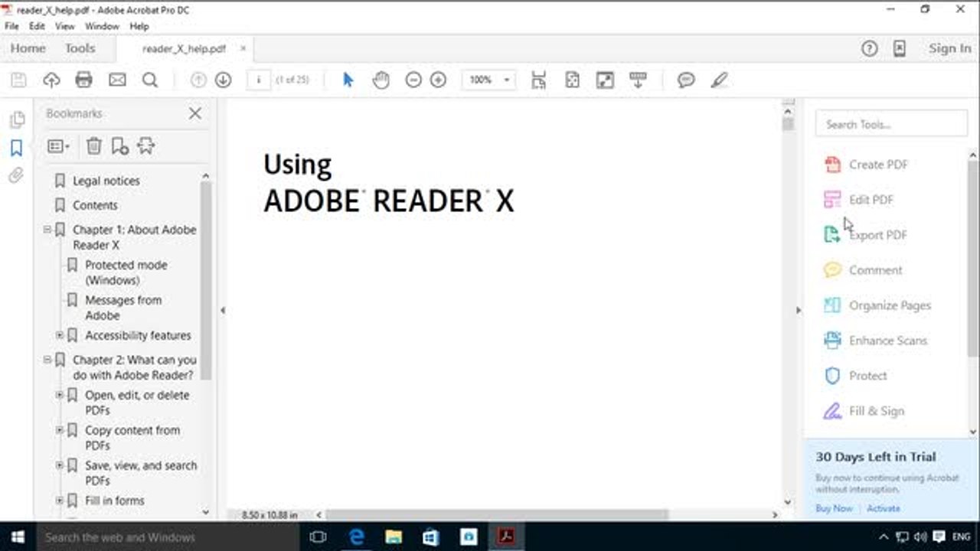980x551 pixels.
Task: Zoom out with the minus icon
Action: 413,80
